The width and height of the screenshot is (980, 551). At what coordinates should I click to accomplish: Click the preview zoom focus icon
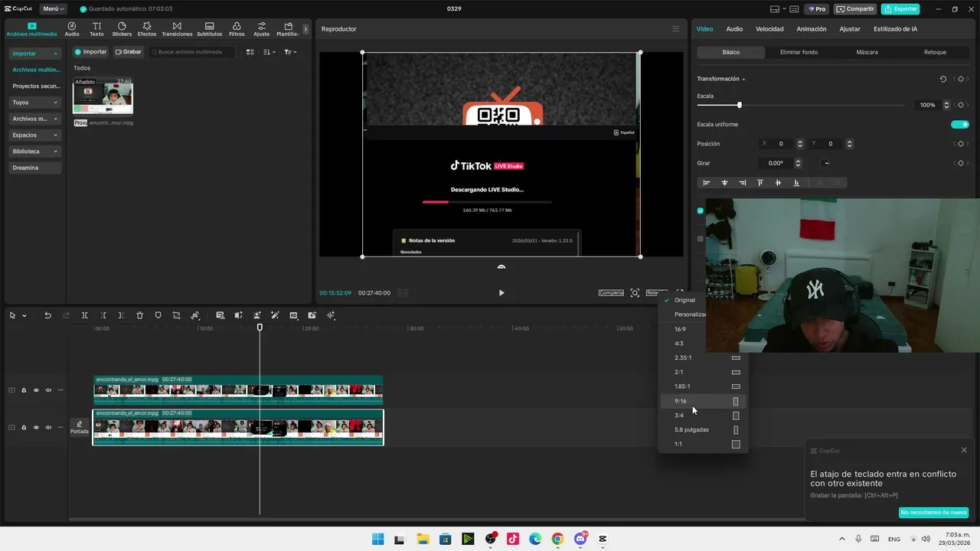coord(635,293)
